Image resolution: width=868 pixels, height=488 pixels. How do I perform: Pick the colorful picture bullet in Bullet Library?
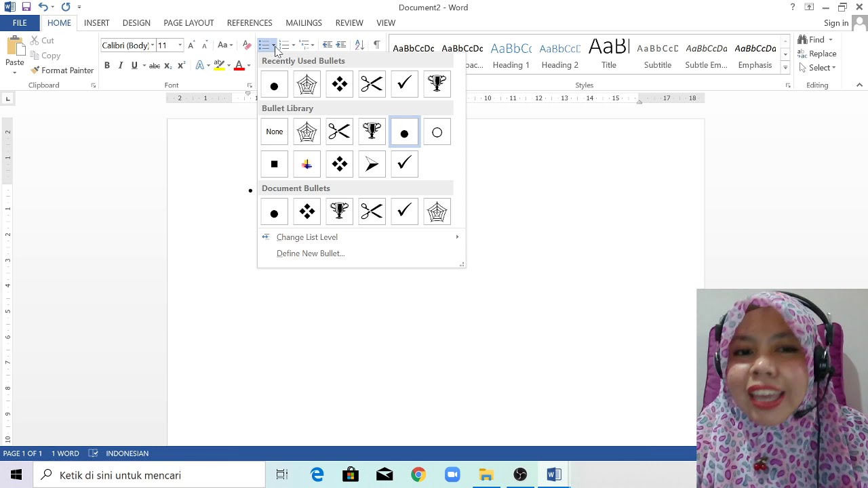307,164
